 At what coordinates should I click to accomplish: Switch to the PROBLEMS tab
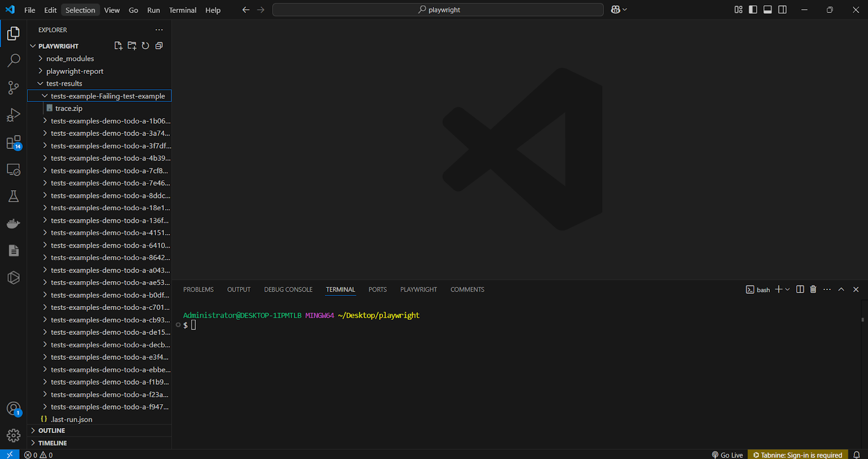199,289
